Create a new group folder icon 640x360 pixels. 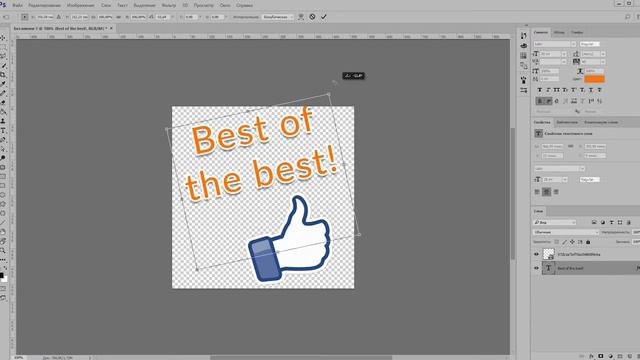620,356
